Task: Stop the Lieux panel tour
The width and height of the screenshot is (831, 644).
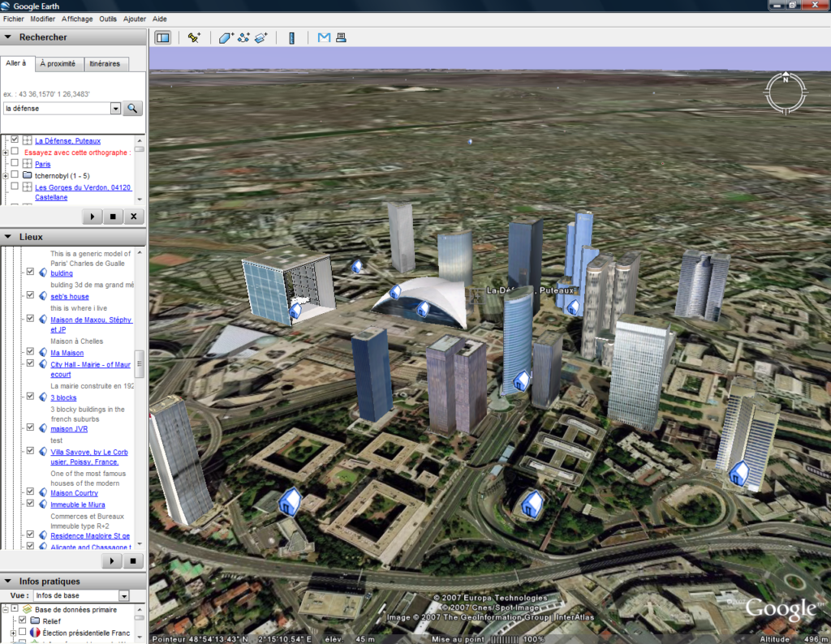Action: coord(133,560)
